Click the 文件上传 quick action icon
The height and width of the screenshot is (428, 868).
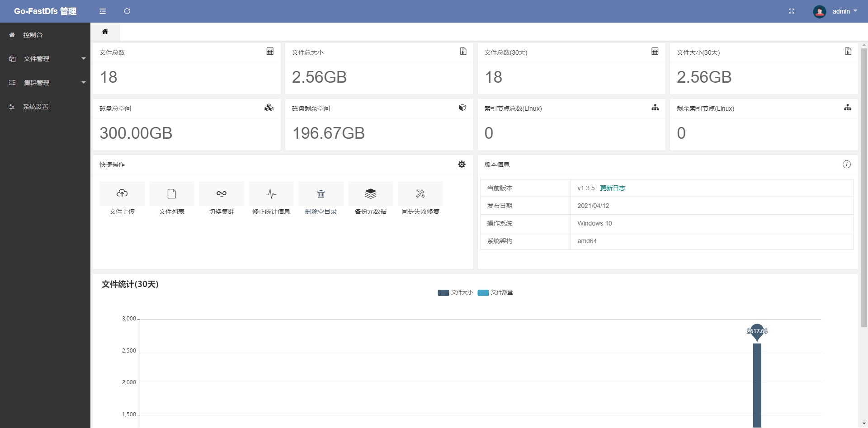(x=122, y=193)
